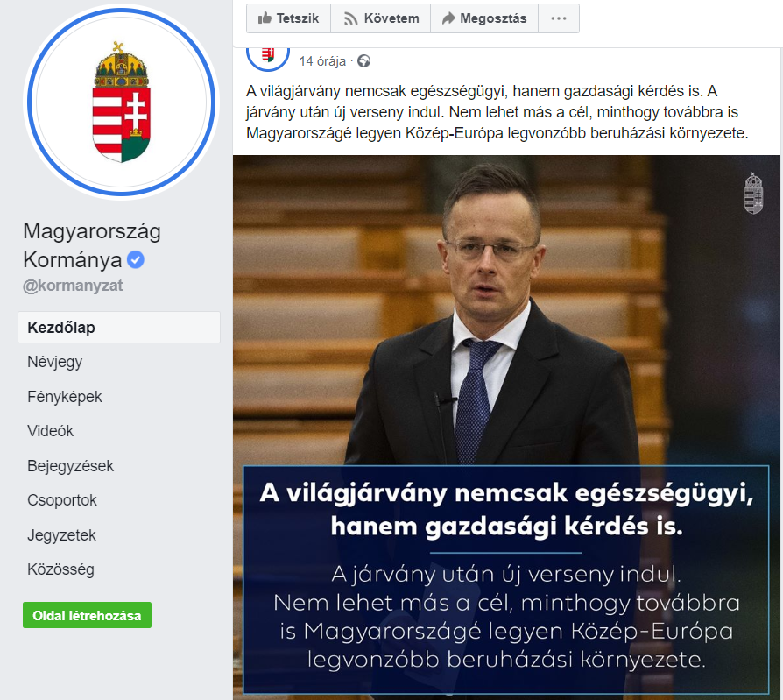Open the Fényképek section

[65, 397]
